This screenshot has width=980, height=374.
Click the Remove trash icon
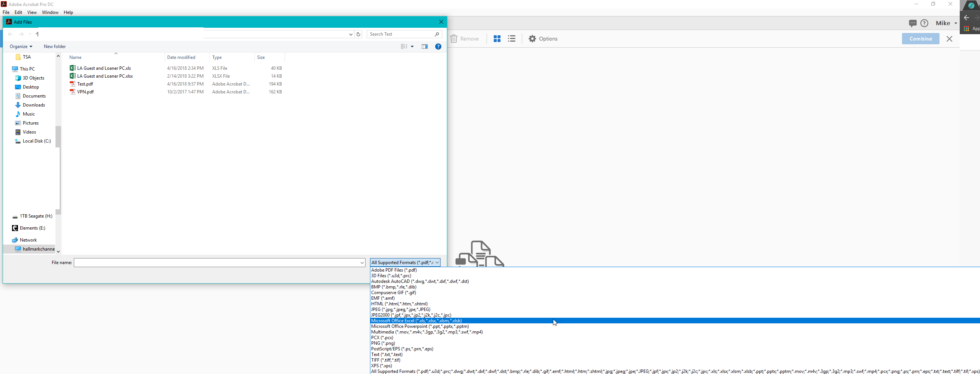454,39
